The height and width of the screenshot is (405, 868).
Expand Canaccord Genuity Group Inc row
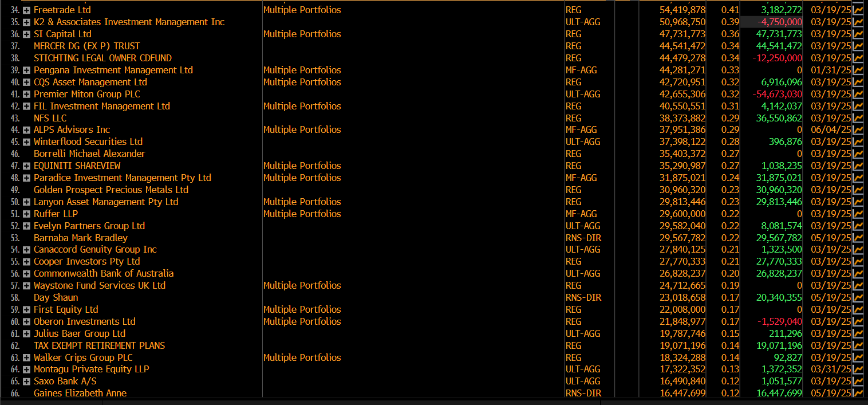pyautogui.click(x=26, y=249)
